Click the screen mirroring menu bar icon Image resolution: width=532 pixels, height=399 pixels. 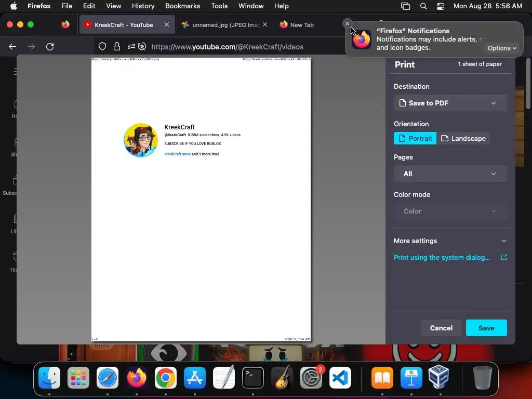click(x=405, y=6)
